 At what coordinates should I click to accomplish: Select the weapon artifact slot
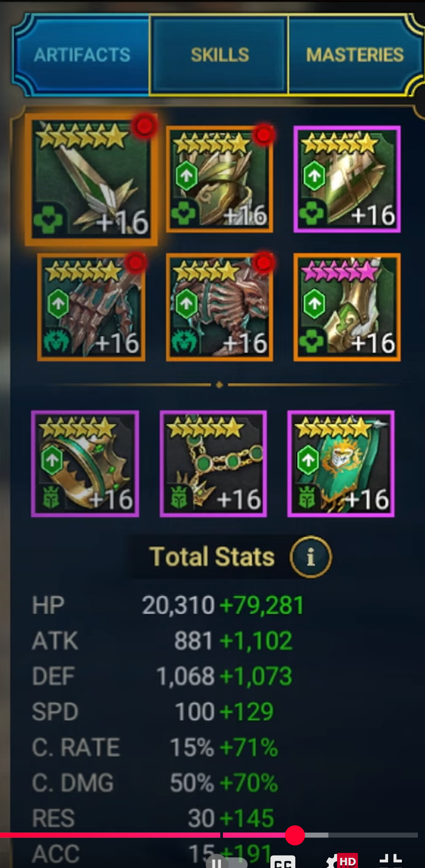(x=91, y=179)
